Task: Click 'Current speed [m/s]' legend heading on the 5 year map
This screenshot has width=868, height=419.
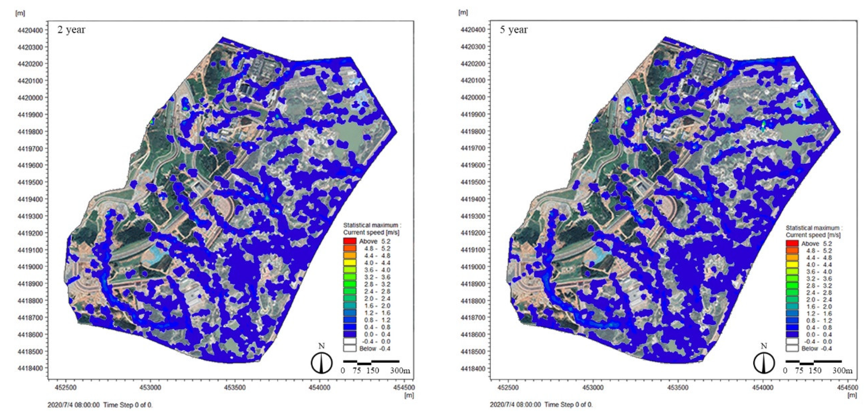Action: [x=813, y=235]
